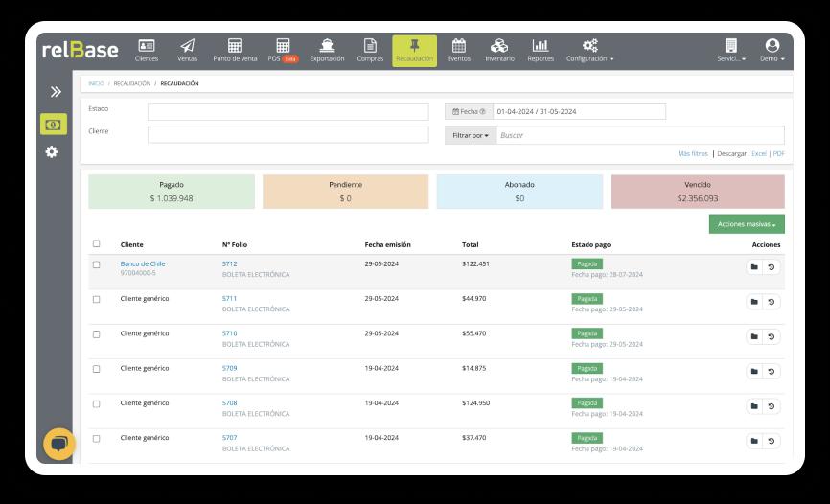
Task: Open the Clientes module icon
Action: [147, 46]
